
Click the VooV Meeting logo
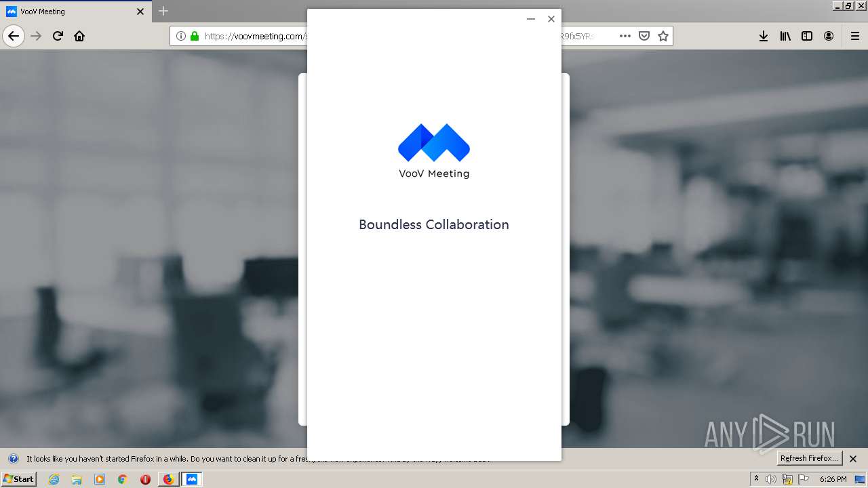(x=434, y=150)
